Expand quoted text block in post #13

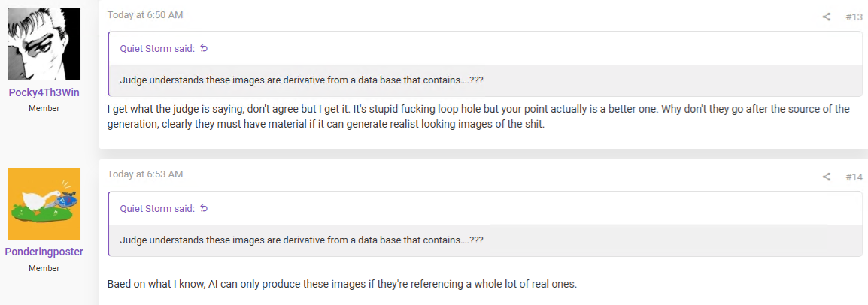coord(486,80)
